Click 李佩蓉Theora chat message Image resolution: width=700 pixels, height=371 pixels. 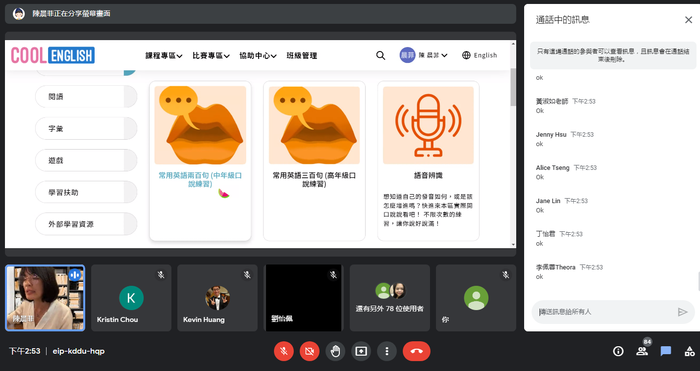(x=569, y=272)
